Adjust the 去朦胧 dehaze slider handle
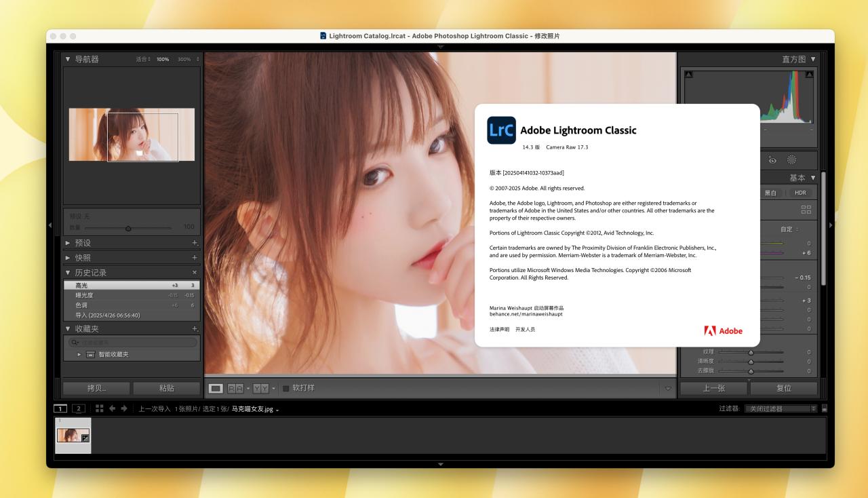This screenshot has width=868, height=498. (751, 371)
